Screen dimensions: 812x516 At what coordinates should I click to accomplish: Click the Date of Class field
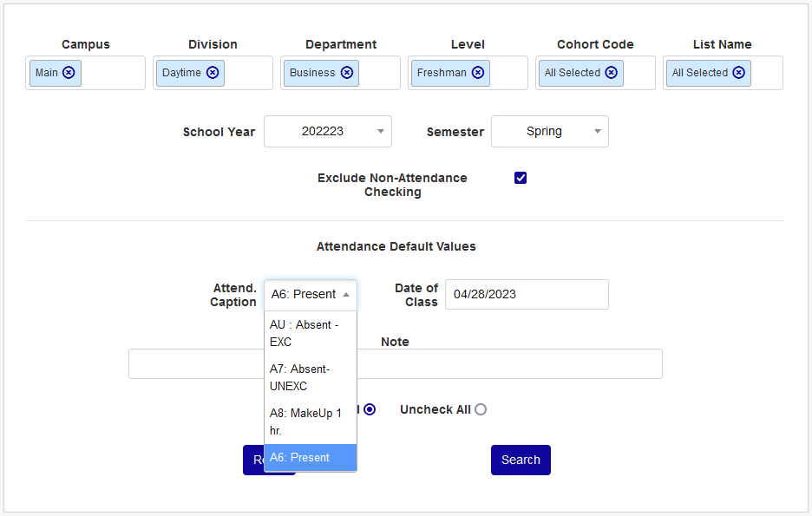(x=527, y=295)
